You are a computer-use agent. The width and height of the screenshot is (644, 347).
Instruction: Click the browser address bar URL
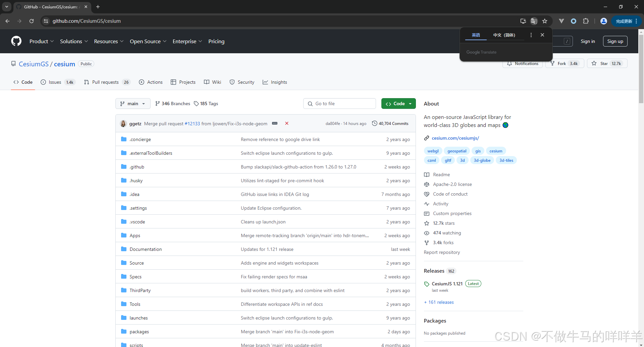pos(87,21)
